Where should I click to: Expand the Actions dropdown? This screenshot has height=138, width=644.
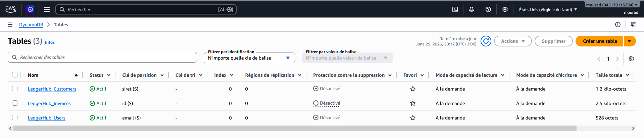point(513,41)
